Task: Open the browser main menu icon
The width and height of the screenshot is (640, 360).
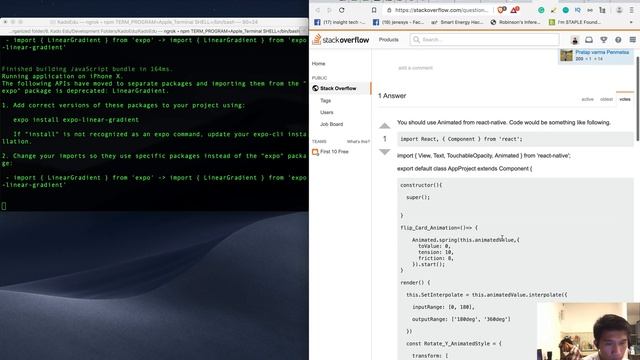Action: coord(632,10)
